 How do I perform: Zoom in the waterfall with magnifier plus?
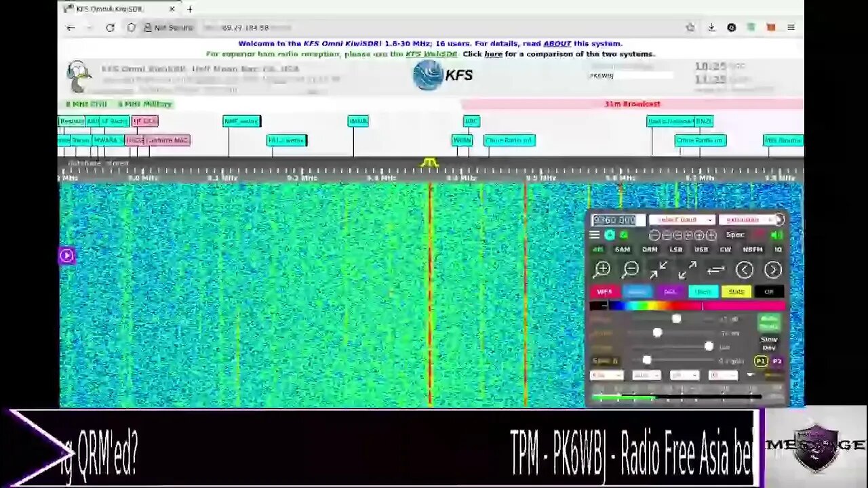pos(601,270)
